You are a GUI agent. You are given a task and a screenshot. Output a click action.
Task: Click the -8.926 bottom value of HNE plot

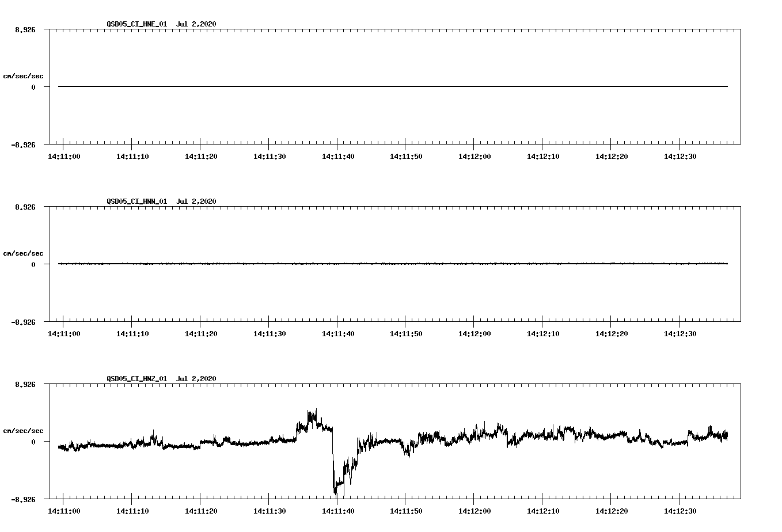pyautogui.click(x=23, y=145)
